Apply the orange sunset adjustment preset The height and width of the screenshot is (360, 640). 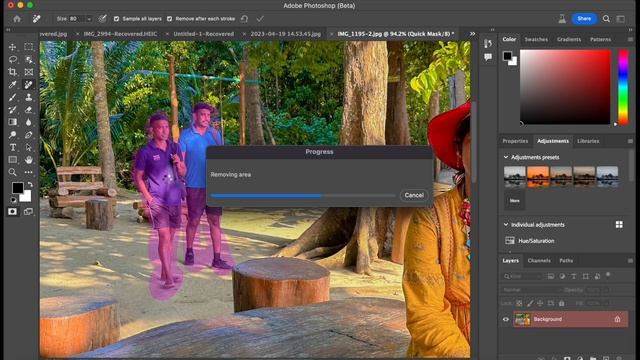coord(538,176)
